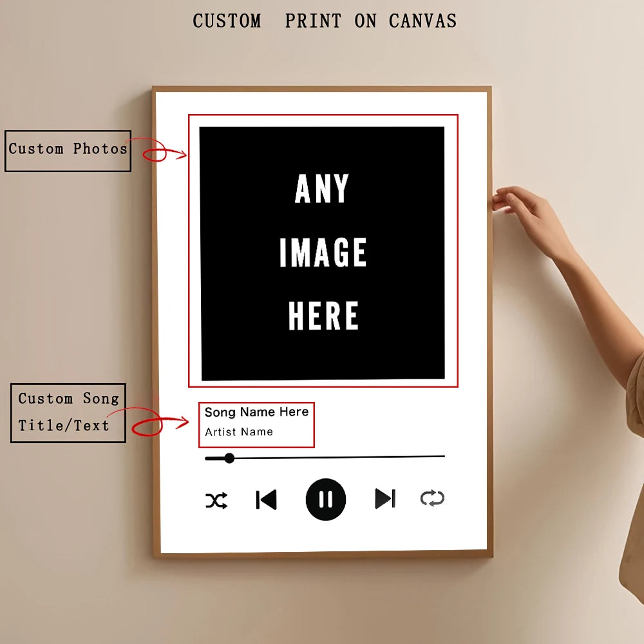
Task: Tap the repeat loop icon
Action: pos(433,498)
